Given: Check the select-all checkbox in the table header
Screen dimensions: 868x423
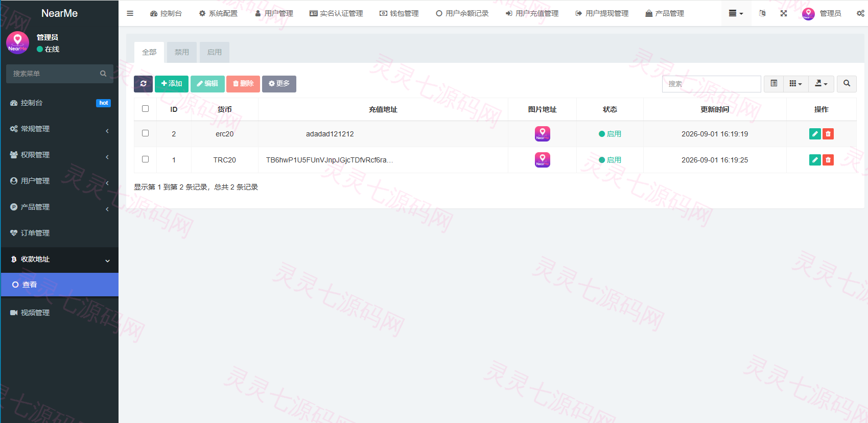Looking at the screenshot, I should (145, 109).
